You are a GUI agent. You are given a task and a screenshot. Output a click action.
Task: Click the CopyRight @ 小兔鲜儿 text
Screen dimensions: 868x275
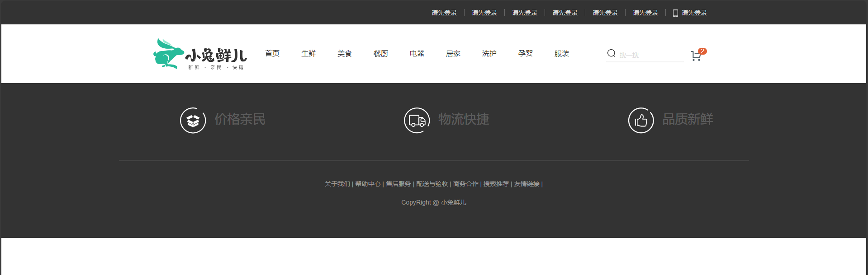tap(434, 202)
